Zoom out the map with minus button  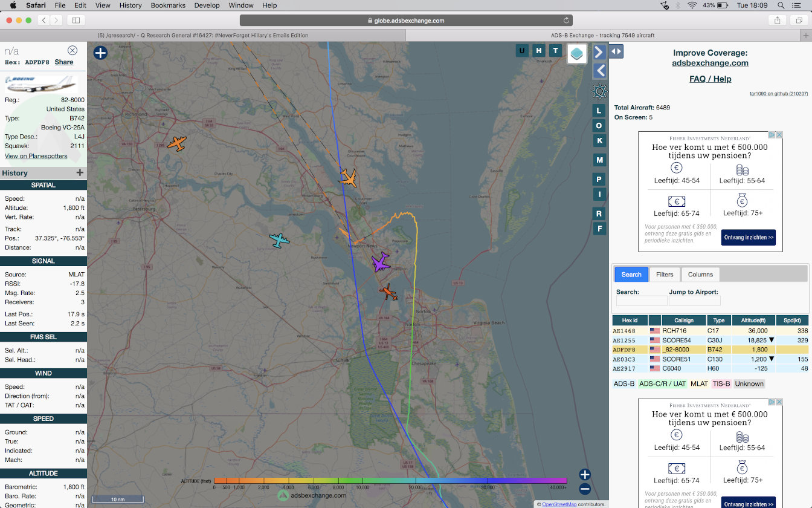point(584,489)
